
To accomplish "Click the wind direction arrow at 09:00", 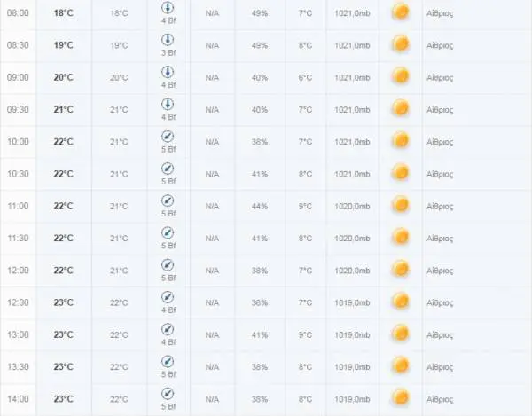I will (168, 72).
